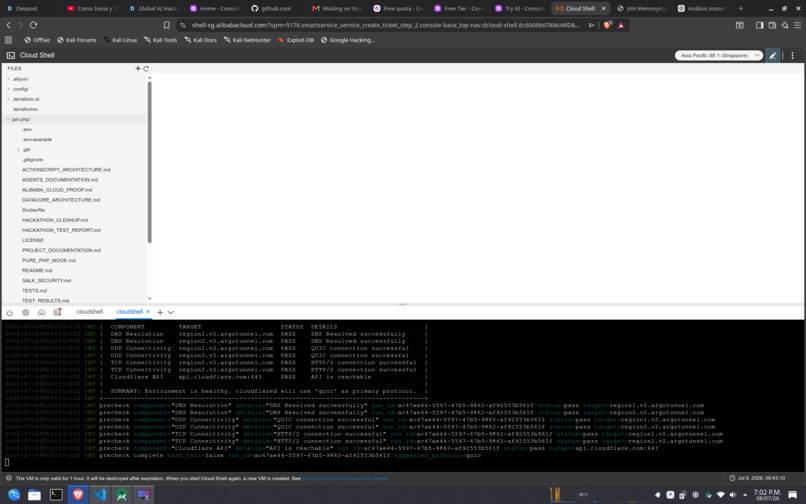Click the cloud upload/download icon
This screenshot has width=806, height=504.
click(42, 312)
